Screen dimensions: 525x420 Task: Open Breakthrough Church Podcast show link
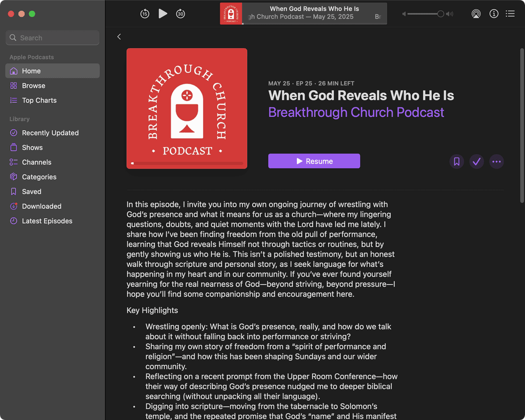[356, 112]
